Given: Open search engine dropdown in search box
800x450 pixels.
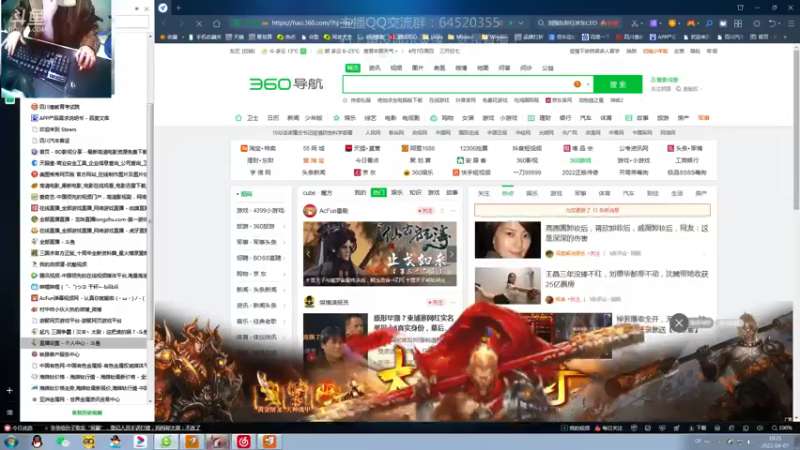Looking at the screenshot, I should pyautogui.click(x=588, y=84).
